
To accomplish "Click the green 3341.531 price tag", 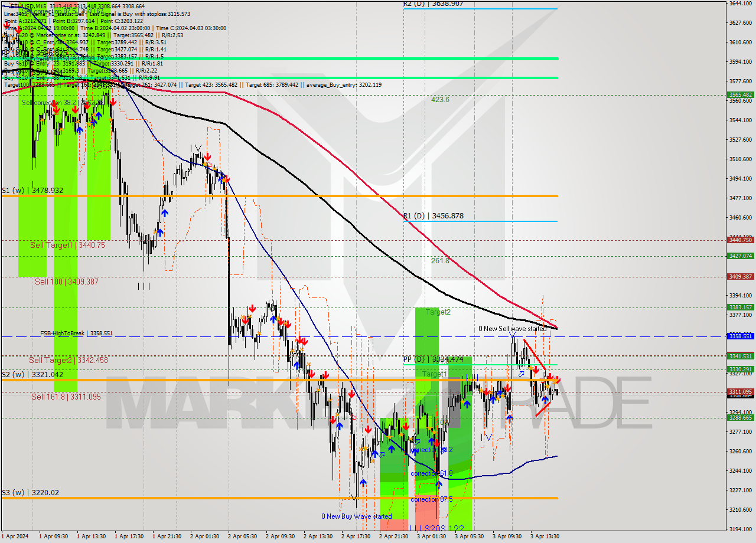I will pos(740,356).
